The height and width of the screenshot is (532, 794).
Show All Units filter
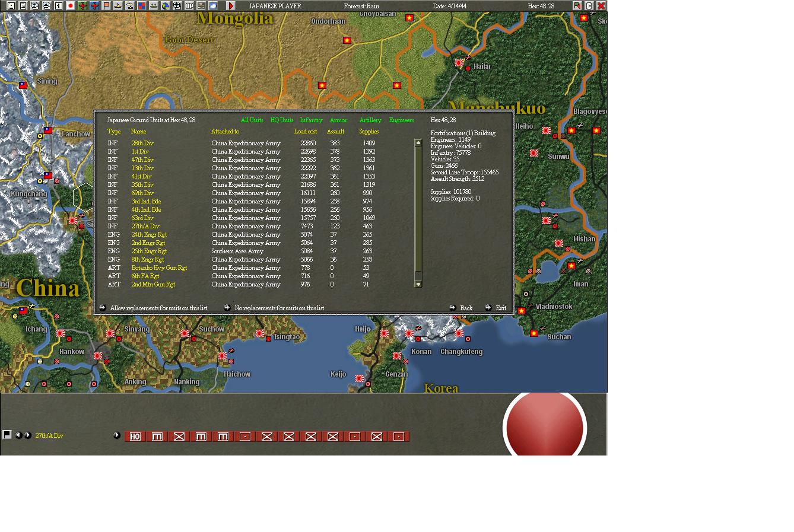tap(252, 120)
